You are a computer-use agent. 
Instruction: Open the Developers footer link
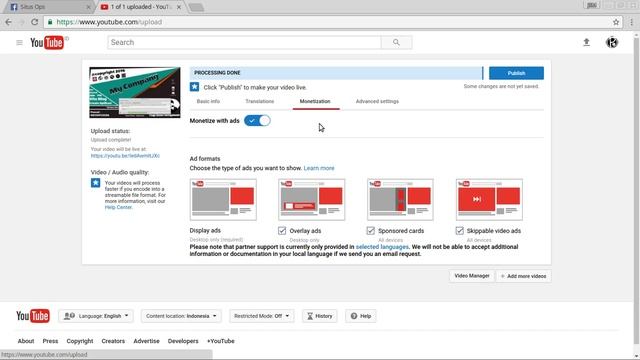[x=183, y=341]
